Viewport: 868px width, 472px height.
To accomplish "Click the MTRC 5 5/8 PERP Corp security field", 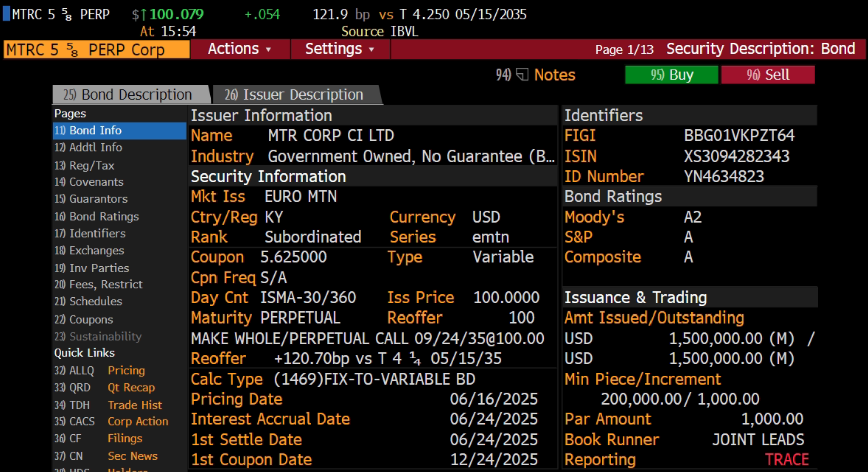I will [x=96, y=49].
